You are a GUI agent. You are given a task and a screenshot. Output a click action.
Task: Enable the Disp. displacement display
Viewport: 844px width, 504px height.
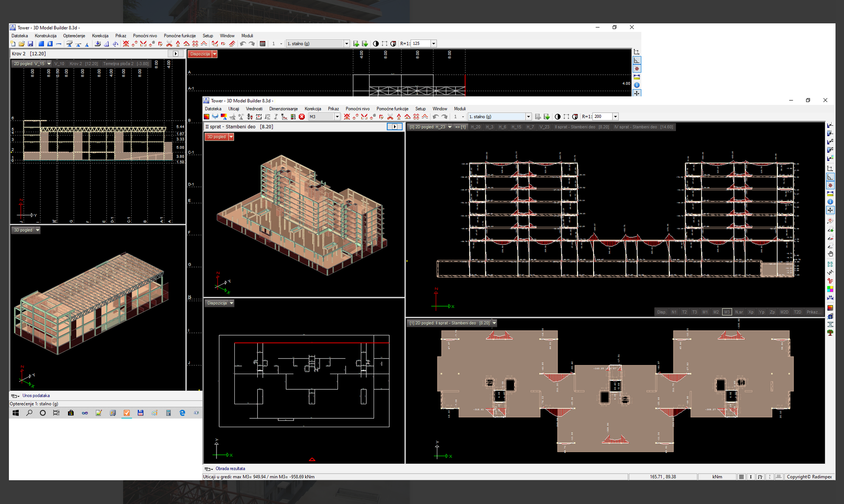[x=661, y=312]
